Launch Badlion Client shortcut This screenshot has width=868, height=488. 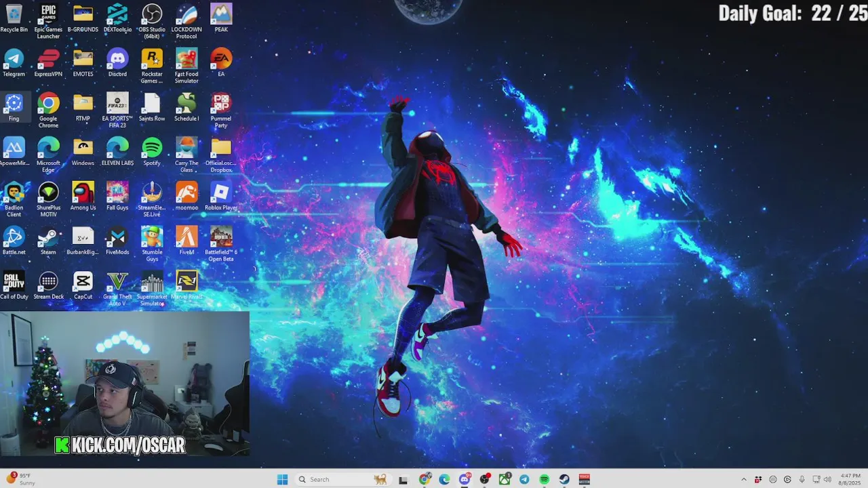click(14, 199)
